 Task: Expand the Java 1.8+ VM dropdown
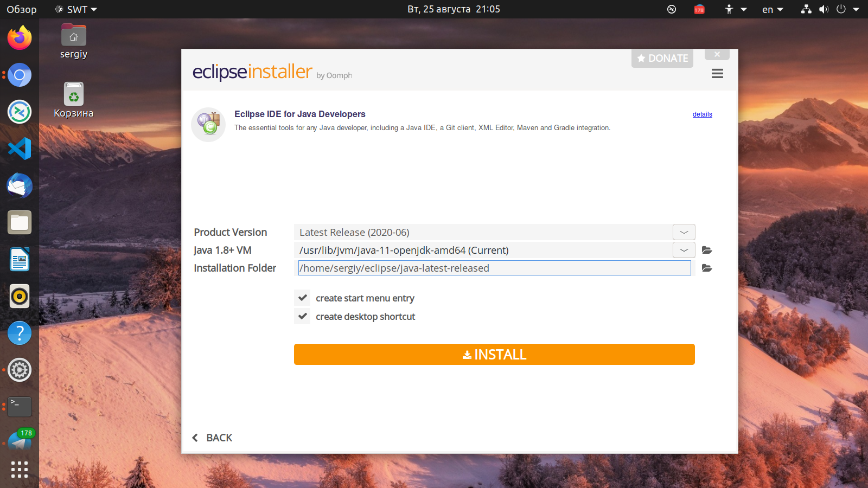[684, 250]
